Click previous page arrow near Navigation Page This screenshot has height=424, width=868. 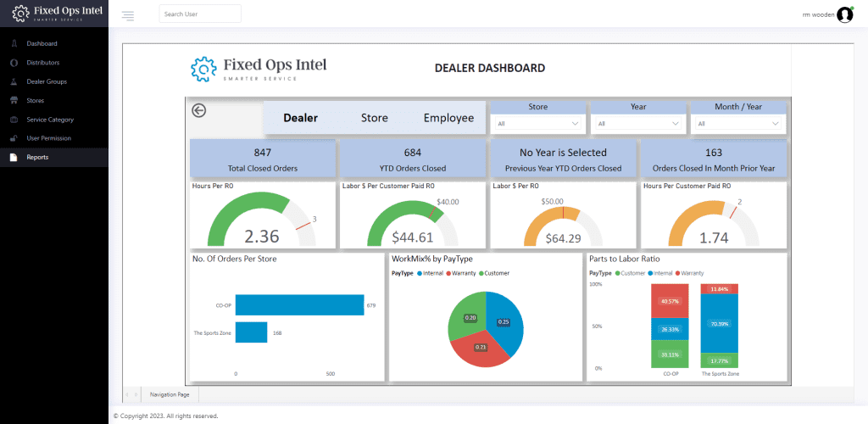[x=126, y=394]
